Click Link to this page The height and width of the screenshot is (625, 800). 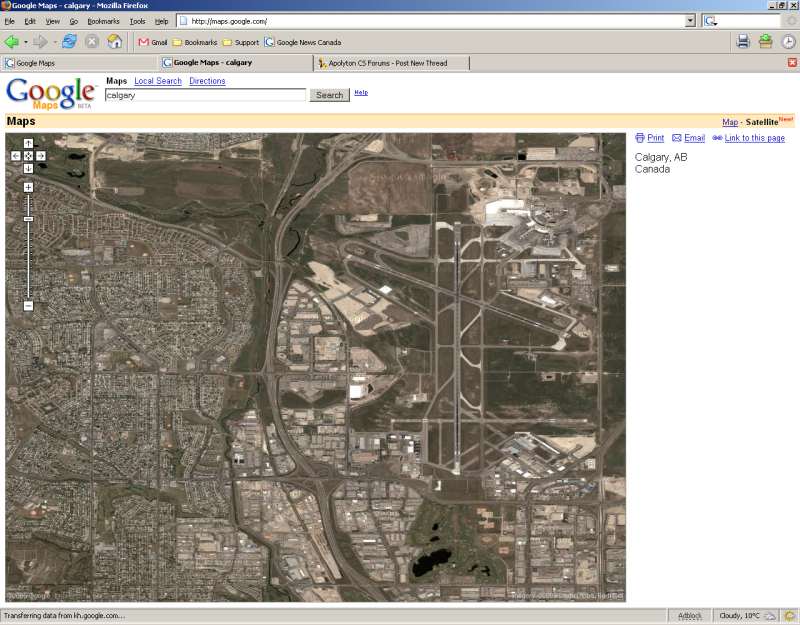point(754,138)
